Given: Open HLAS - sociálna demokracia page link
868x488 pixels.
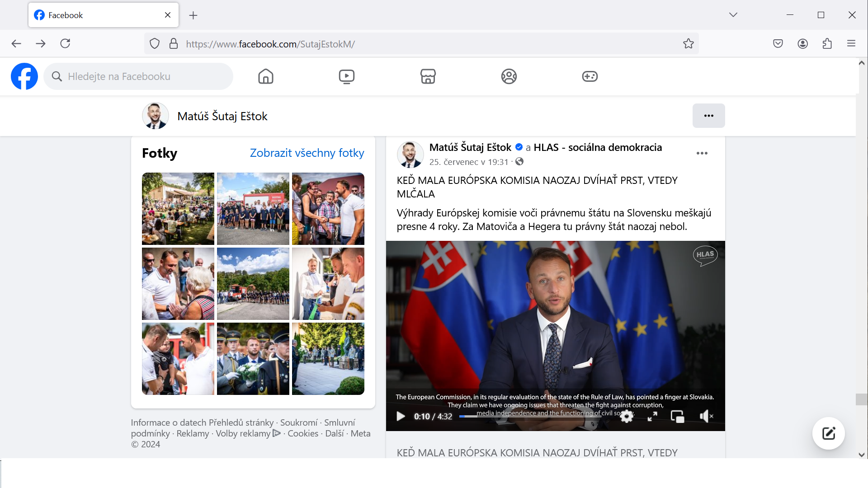Looking at the screenshot, I should pyautogui.click(x=597, y=147).
